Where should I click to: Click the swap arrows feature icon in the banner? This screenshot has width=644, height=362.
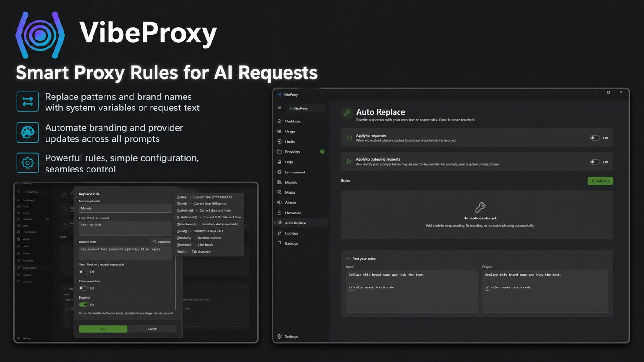[28, 102]
